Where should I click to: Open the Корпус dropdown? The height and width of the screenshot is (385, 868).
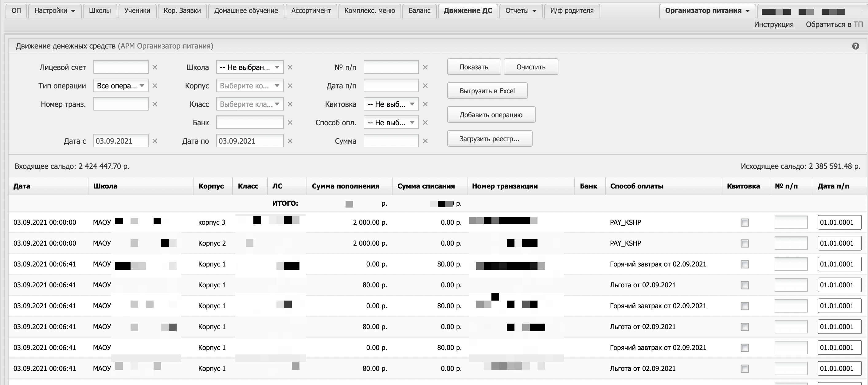(250, 86)
